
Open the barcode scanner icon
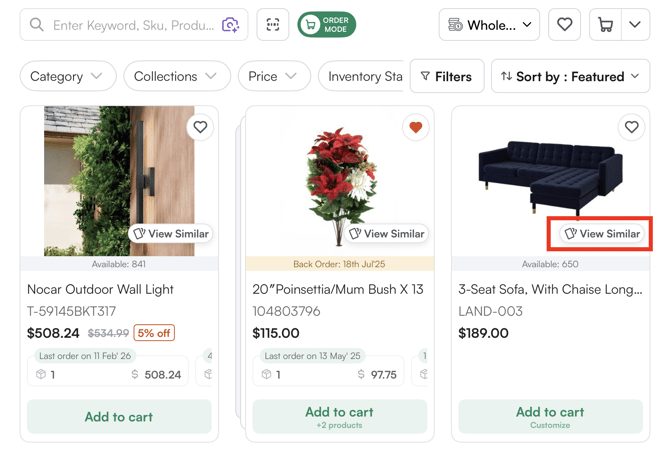[273, 25]
